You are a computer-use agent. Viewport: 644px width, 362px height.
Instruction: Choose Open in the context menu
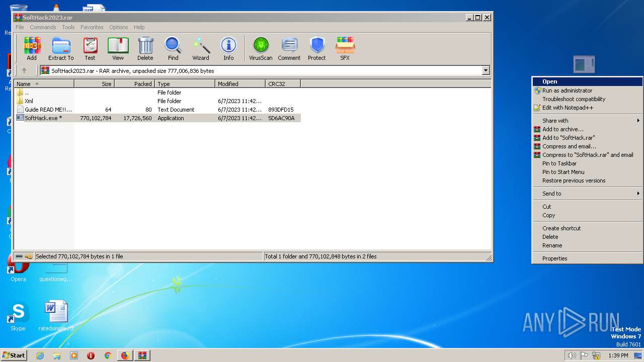(x=587, y=81)
